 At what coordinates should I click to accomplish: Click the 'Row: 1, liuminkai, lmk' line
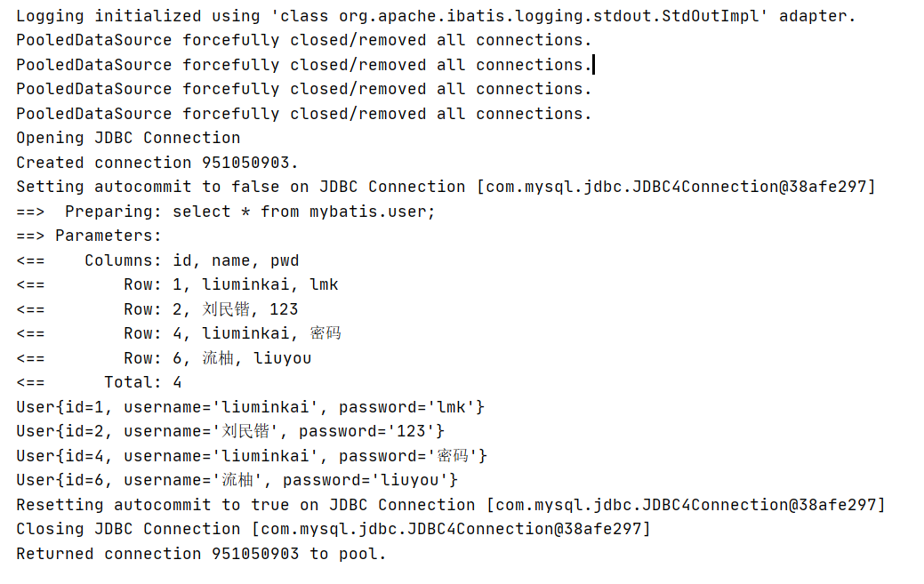(177, 285)
